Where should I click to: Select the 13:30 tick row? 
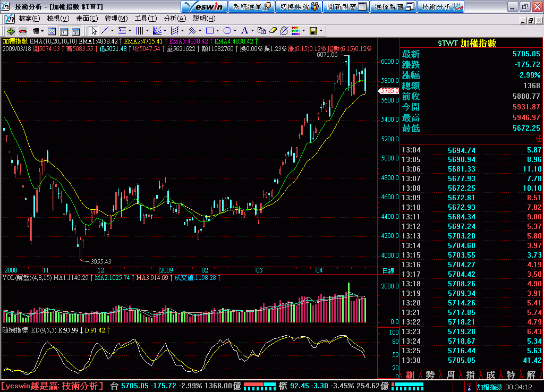click(472, 361)
